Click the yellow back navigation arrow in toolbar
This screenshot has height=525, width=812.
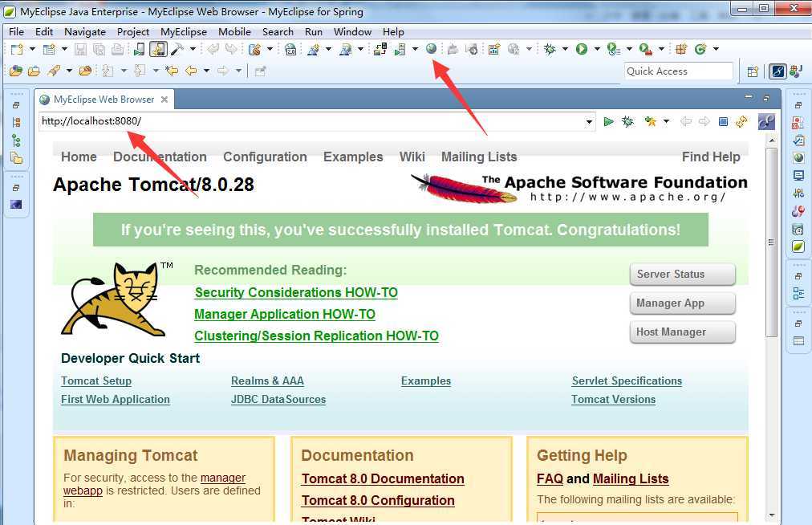191,71
